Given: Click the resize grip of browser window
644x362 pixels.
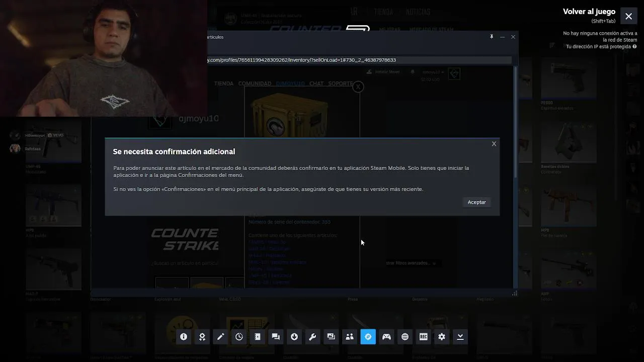Looking at the screenshot, I should point(514,293).
